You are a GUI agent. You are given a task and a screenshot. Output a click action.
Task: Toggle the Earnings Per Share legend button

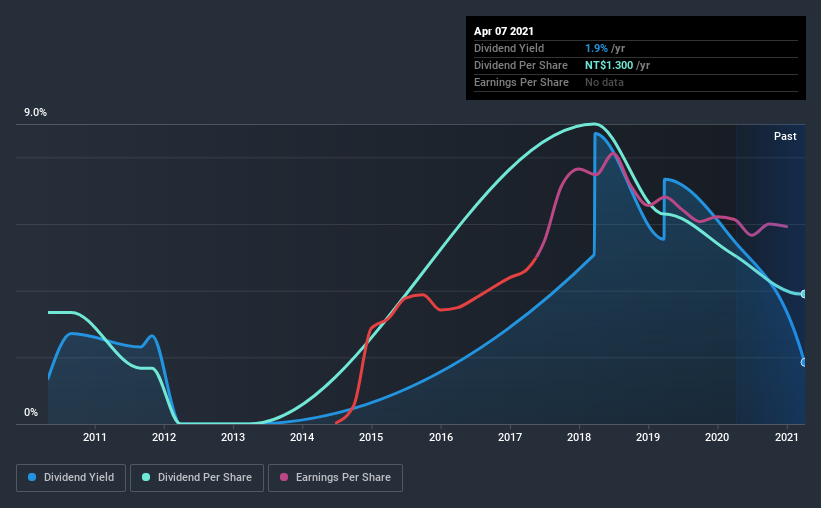[x=336, y=478]
